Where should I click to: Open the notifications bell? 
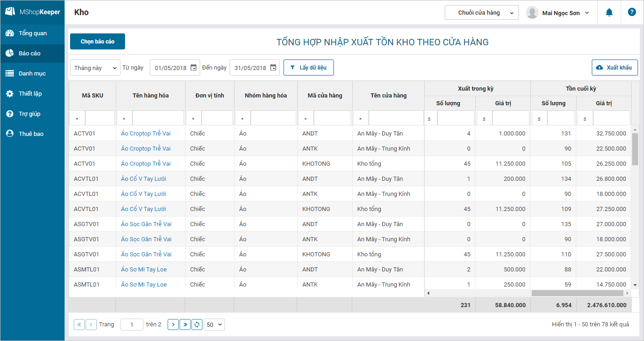(609, 13)
